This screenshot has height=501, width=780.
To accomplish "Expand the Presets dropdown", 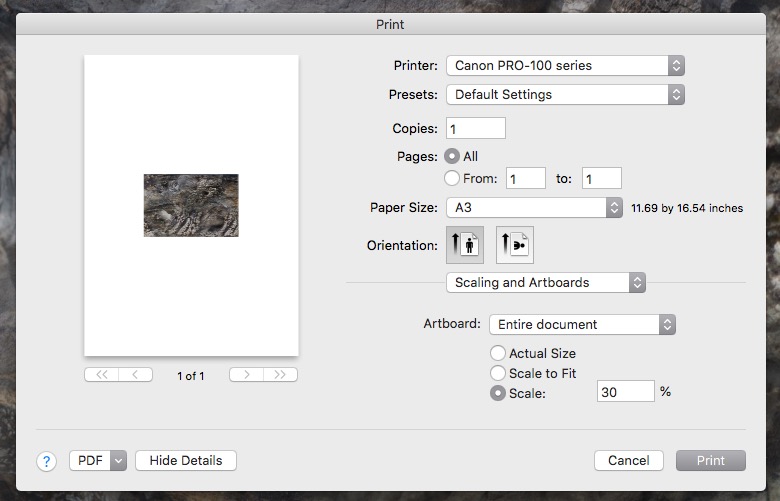I will click(565, 95).
